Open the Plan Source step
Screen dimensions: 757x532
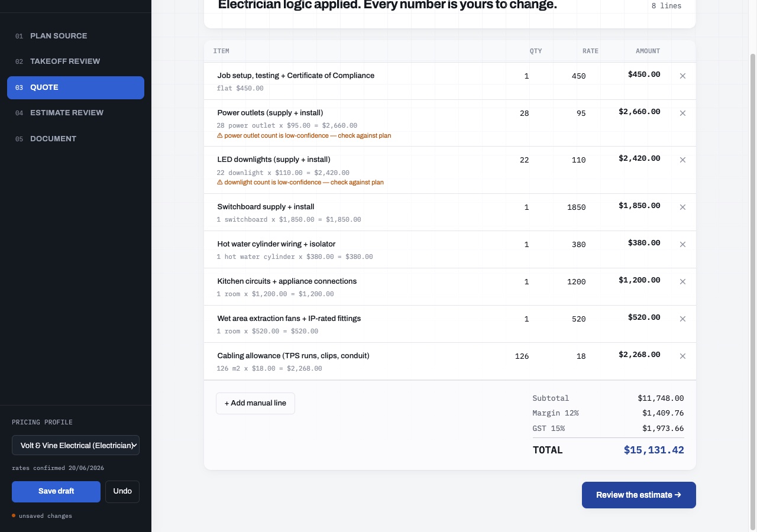(x=76, y=36)
